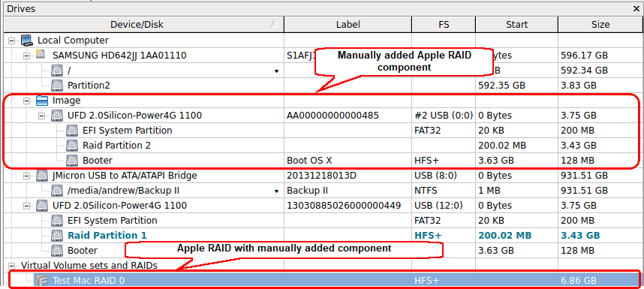Click the Local Computer monitor icon
The height and width of the screenshot is (289, 644).
pyautogui.click(x=27, y=41)
